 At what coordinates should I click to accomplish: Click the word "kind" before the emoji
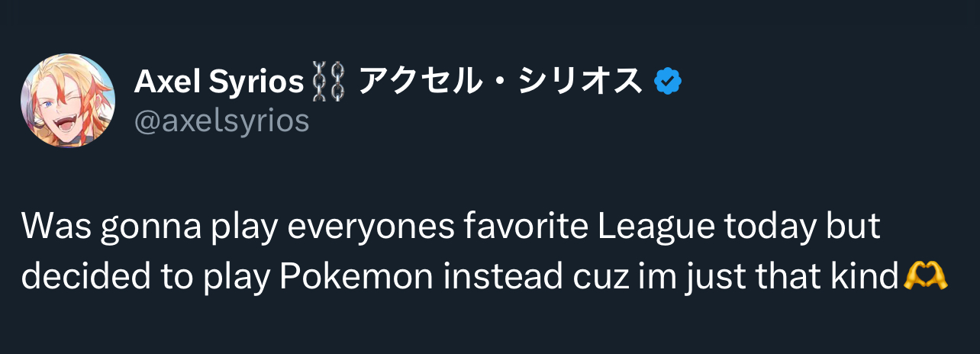click(869, 275)
